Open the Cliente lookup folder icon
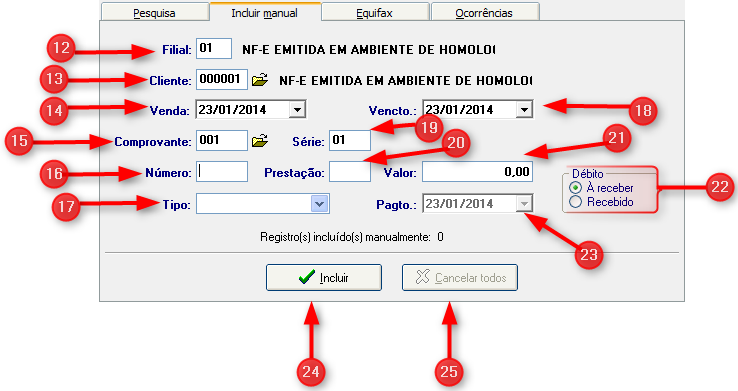This screenshot has height=391, width=738. [x=260, y=80]
